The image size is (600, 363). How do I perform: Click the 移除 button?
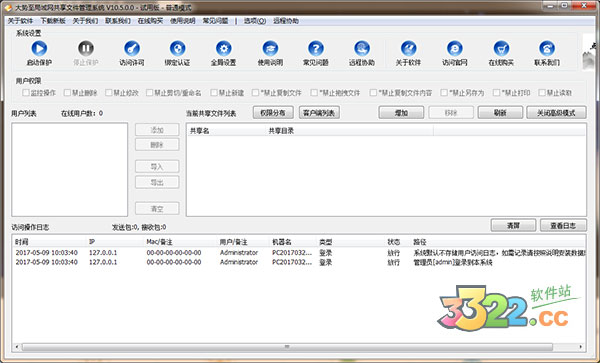[451, 112]
